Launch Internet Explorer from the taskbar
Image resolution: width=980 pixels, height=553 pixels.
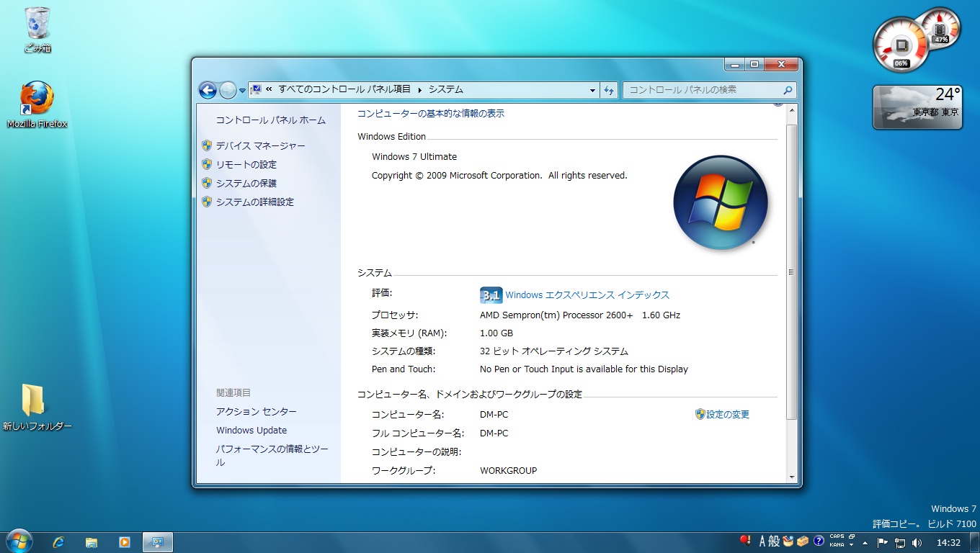coord(58,542)
